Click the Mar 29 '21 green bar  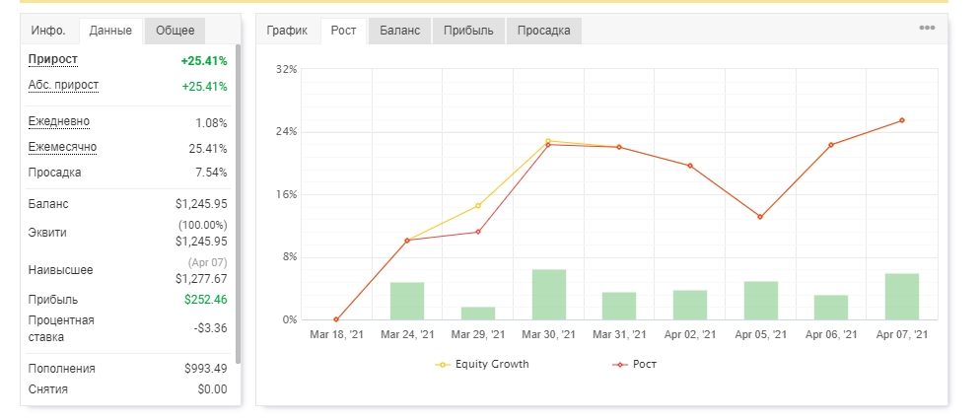478,314
